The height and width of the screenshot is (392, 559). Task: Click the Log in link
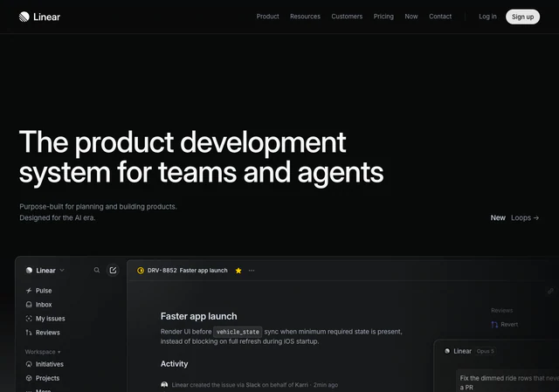click(x=487, y=17)
